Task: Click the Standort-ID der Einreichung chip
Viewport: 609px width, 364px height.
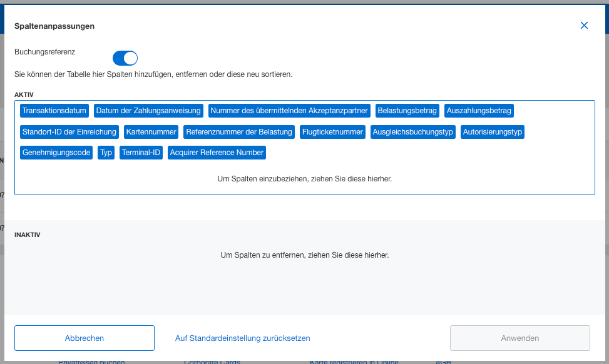Action: coord(69,132)
